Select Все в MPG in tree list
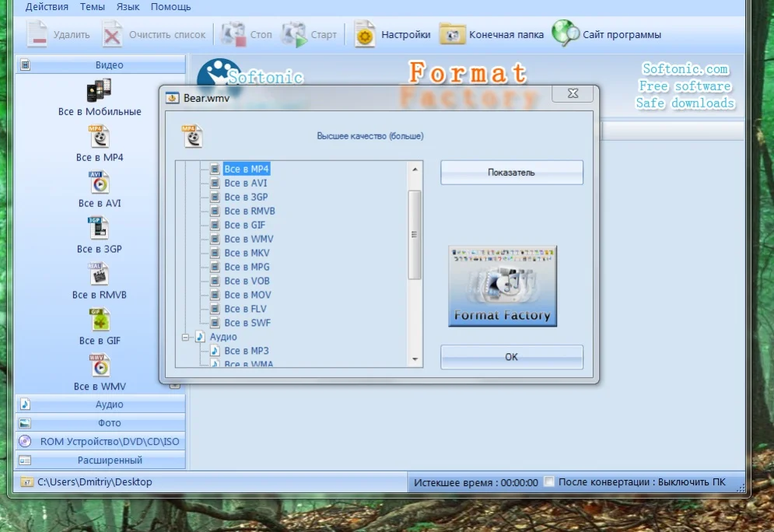Image resolution: width=774 pixels, height=532 pixels. click(x=247, y=267)
